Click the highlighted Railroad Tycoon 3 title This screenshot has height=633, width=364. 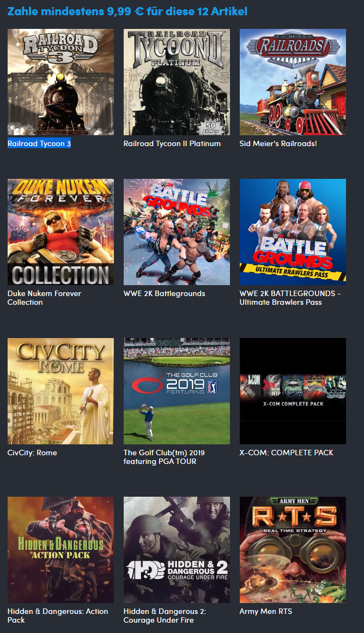point(39,144)
